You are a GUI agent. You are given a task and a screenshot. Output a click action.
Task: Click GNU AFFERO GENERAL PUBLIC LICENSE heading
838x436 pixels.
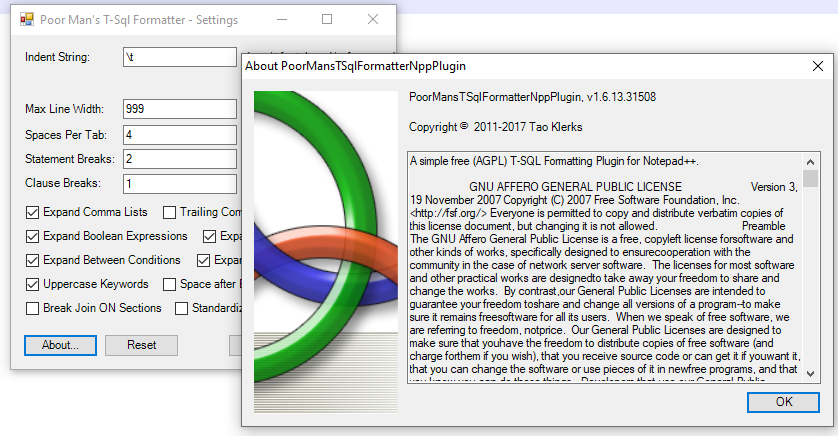pos(576,187)
